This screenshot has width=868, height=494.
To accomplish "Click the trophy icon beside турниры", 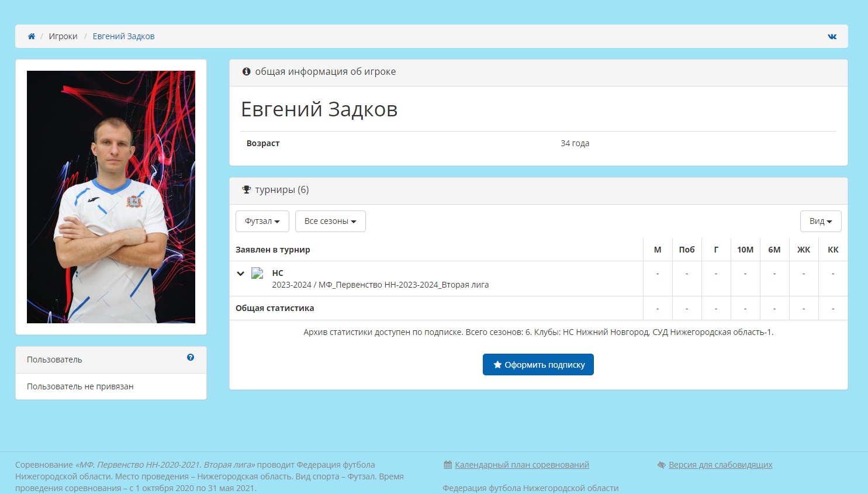I will [247, 189].
